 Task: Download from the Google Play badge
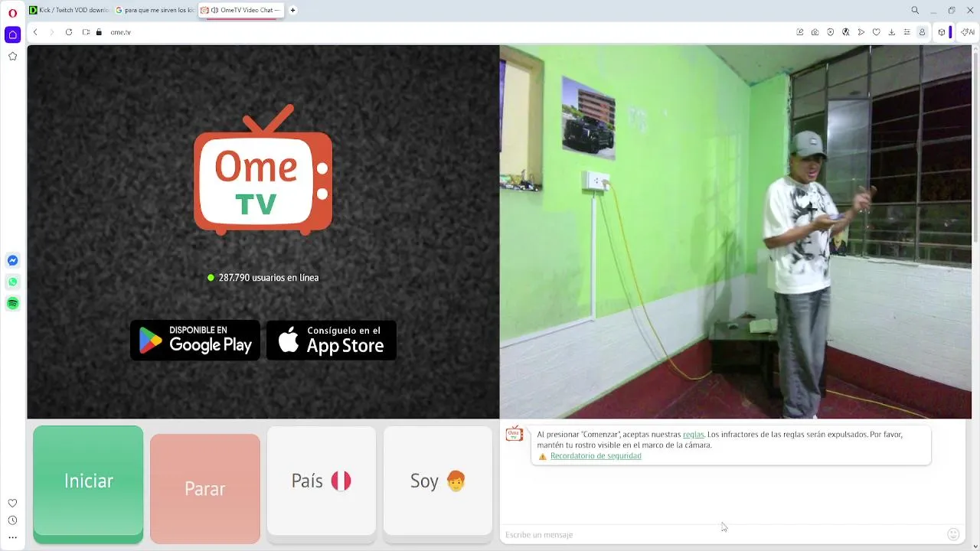(195, 340)
